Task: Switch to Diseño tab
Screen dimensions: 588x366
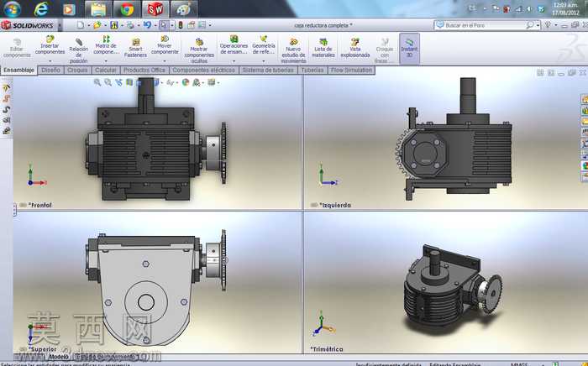Action: [x=50, y=70]
